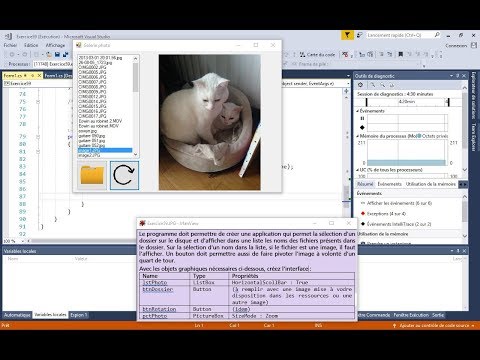The width and height of the screenshot is (480, 360).
Task: Click "Événements IntelliTrace (2 sur 2)" link
Action: (399, 224)
